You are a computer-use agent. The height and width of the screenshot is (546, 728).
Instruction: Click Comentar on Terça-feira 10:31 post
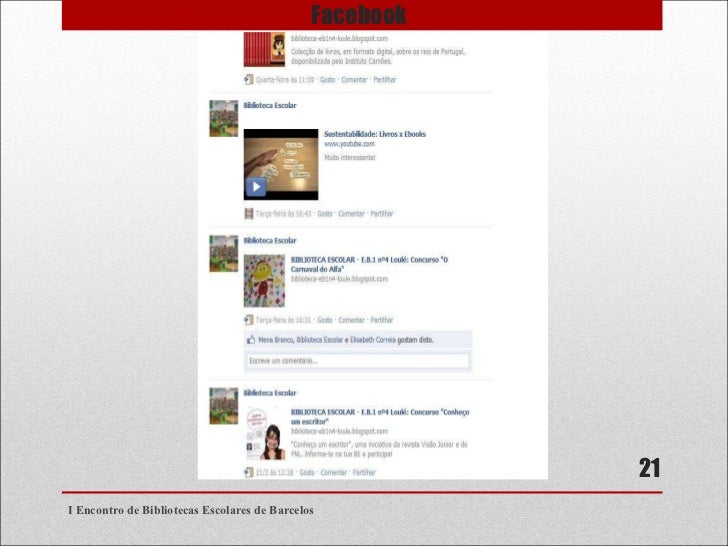[x=351, y=320]
